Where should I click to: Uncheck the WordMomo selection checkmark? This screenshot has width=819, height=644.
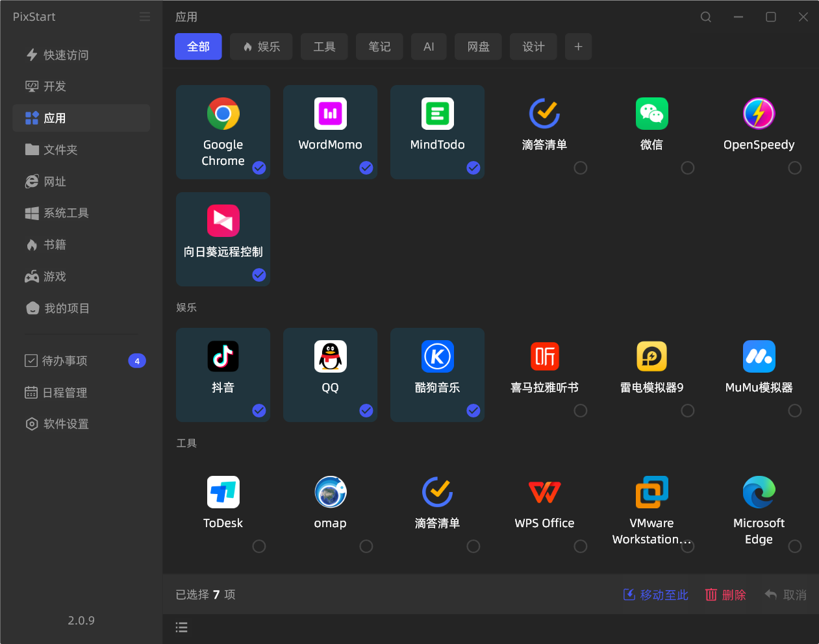366,168
